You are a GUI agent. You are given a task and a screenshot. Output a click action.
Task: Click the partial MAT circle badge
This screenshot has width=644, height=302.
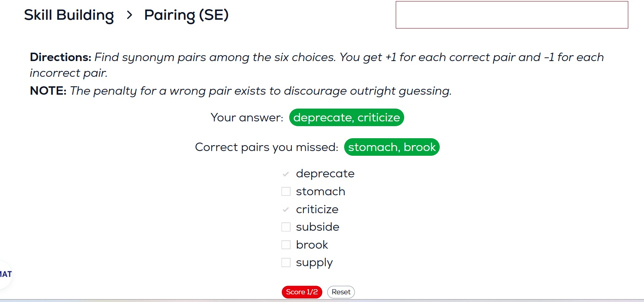[5, 274]
